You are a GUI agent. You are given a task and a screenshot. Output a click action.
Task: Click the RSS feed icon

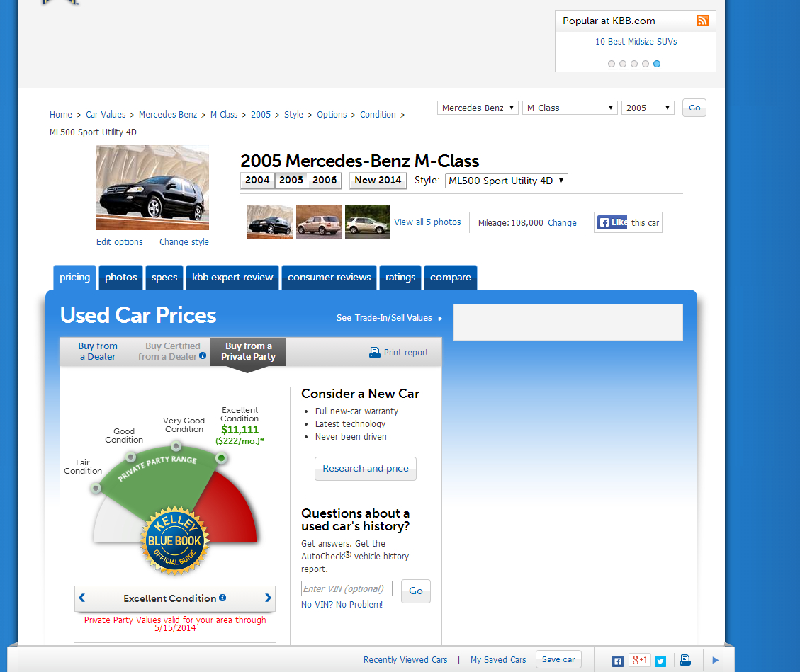702,21
